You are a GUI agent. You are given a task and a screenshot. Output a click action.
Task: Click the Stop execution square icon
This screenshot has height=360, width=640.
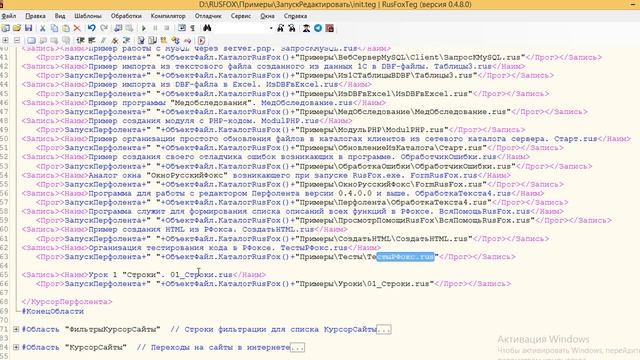[167, 28]
